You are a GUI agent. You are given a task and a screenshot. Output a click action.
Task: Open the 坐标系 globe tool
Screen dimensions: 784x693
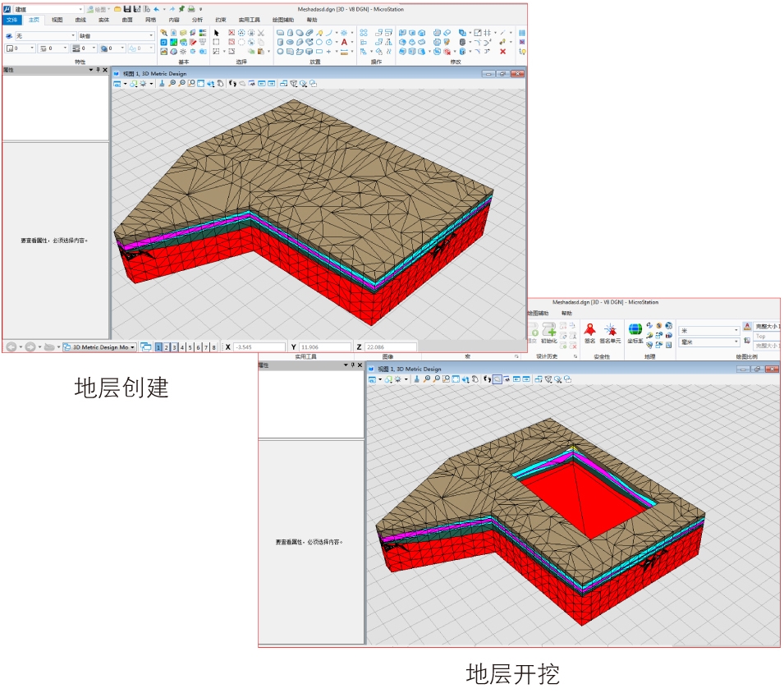click(635, 329)
